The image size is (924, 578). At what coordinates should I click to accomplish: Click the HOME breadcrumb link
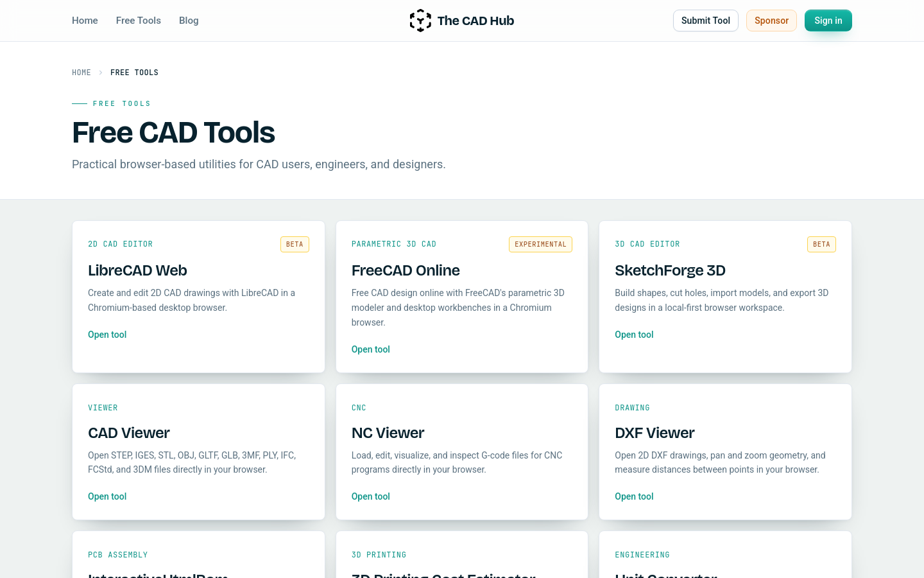pos(81,73)
